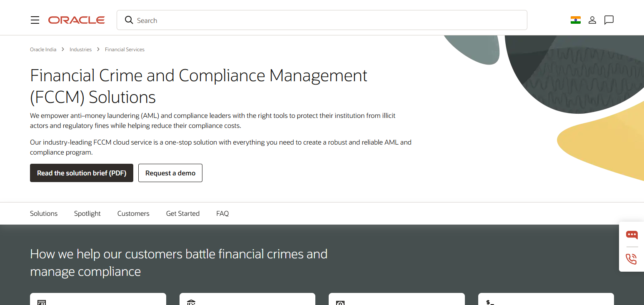Viewport: 644px width, 305px height.
Task: Focus the Search input field
Action: 322,20
